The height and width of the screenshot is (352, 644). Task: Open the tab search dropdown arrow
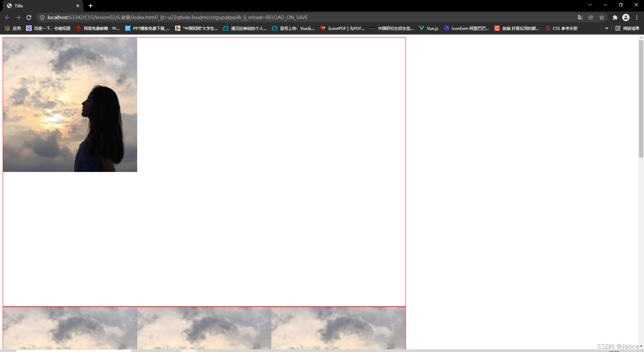[590, 5]
